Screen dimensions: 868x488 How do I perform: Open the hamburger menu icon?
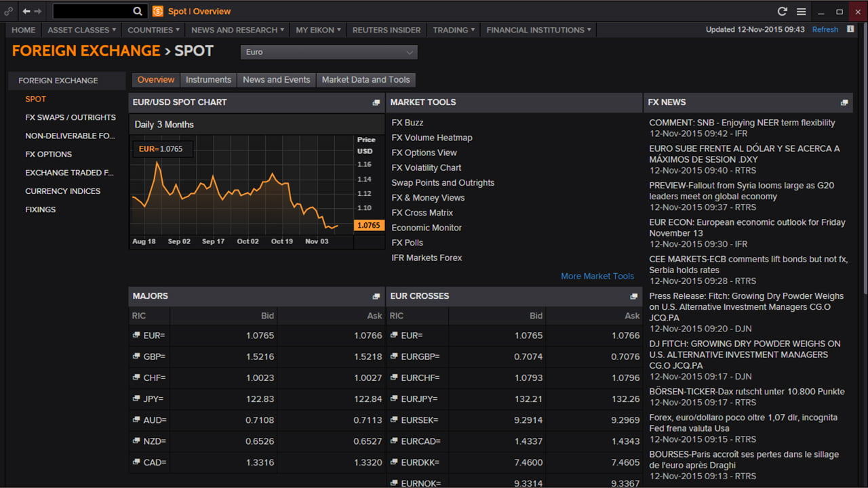point(801,12)
